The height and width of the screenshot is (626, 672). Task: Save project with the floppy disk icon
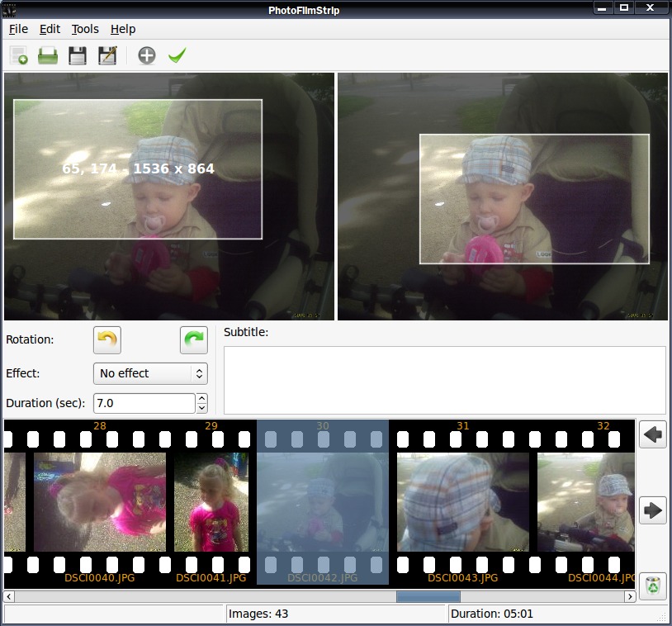pyautogui.click(x=78, y=55)
